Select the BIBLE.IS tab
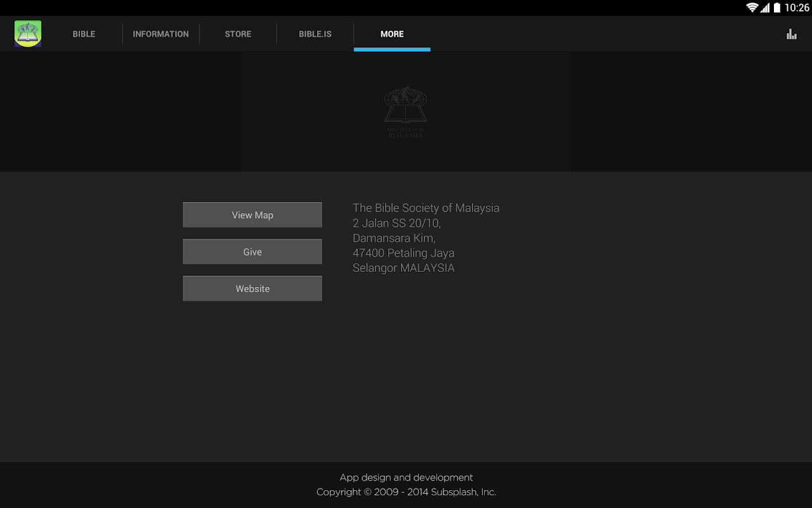This screenshot has height=508, width=812. [315, 34]
